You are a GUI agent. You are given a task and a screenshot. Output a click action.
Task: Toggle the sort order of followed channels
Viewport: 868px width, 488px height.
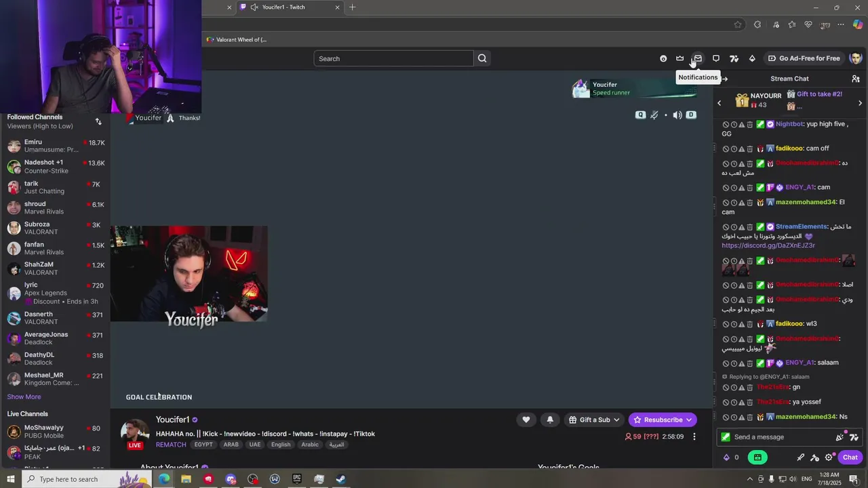(98, 121)
